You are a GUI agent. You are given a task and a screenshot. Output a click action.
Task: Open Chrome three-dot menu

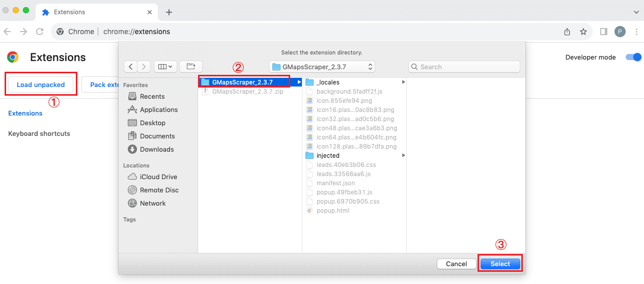click(x=636, y=32)
